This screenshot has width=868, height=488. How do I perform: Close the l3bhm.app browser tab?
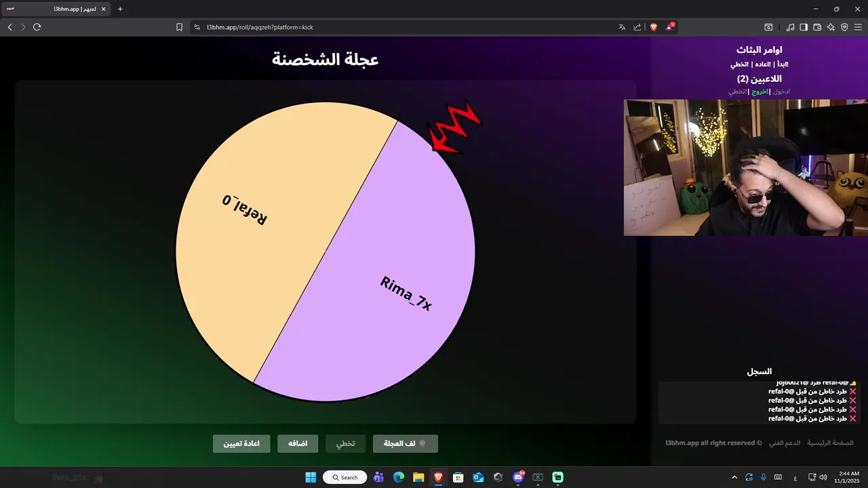[104, 9]
